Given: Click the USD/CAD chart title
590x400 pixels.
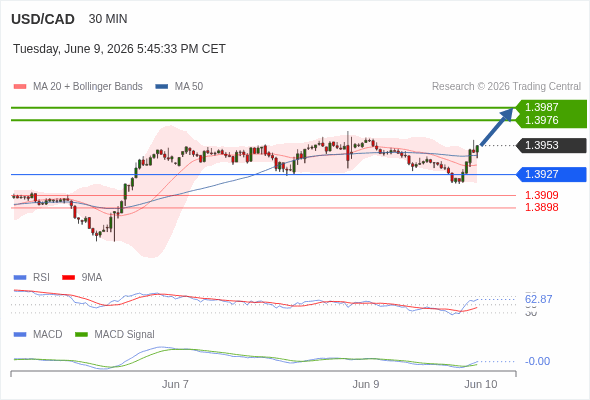Looking at the screenshot, I should coord(43,19).
